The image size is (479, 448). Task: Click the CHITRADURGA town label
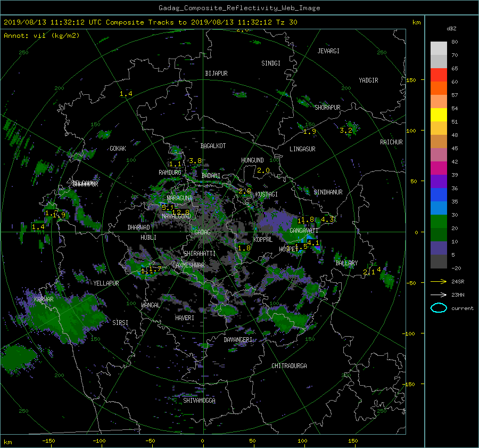coord(290,366)
